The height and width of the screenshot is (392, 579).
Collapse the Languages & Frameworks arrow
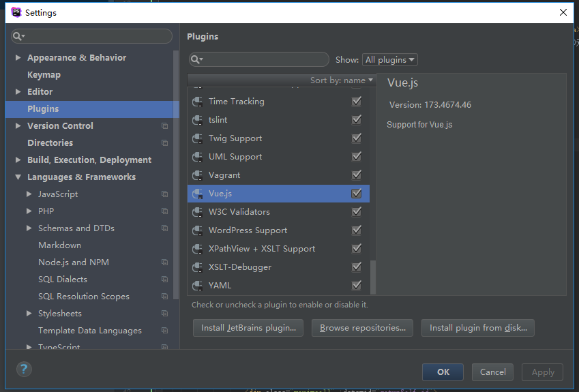point(18,177)
